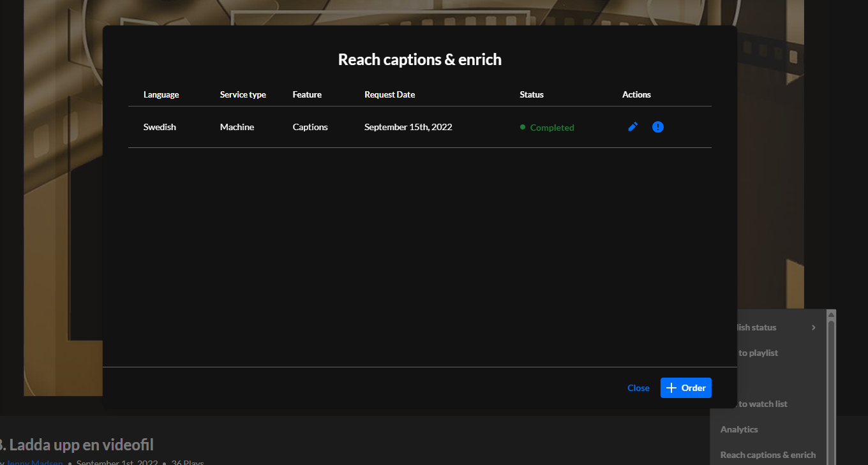Click the scroll-up arrow of the actions menu
868x465 pixels.
click(831, 314)
